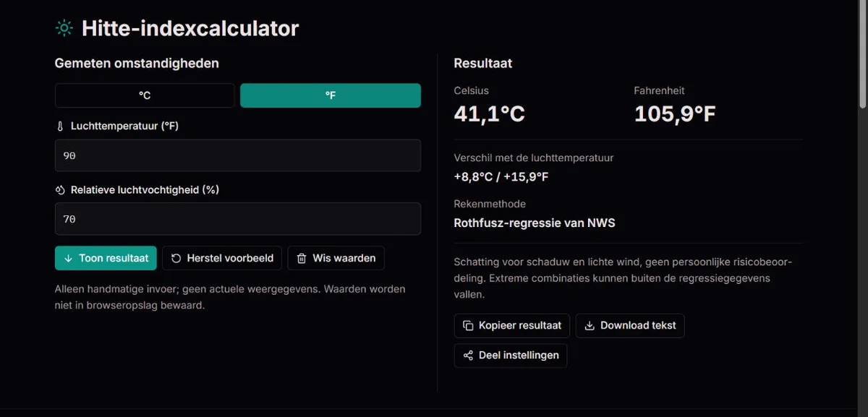Viewport: 868px width, 417px height.
Task: Focus the Relatieve luchtvochtigheid field showing 70
Action: click(238, 219)
